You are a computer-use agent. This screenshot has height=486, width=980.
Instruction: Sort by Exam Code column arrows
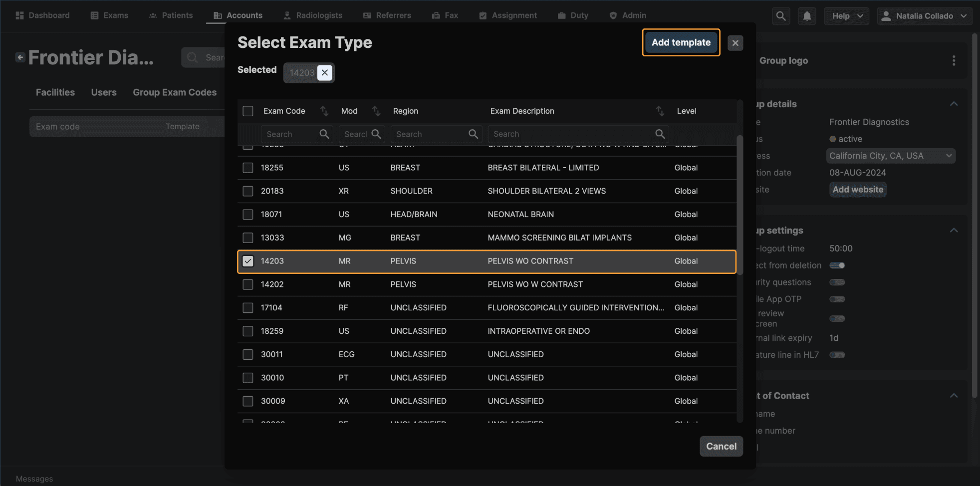pyautogui.click(x=324, y=111)
